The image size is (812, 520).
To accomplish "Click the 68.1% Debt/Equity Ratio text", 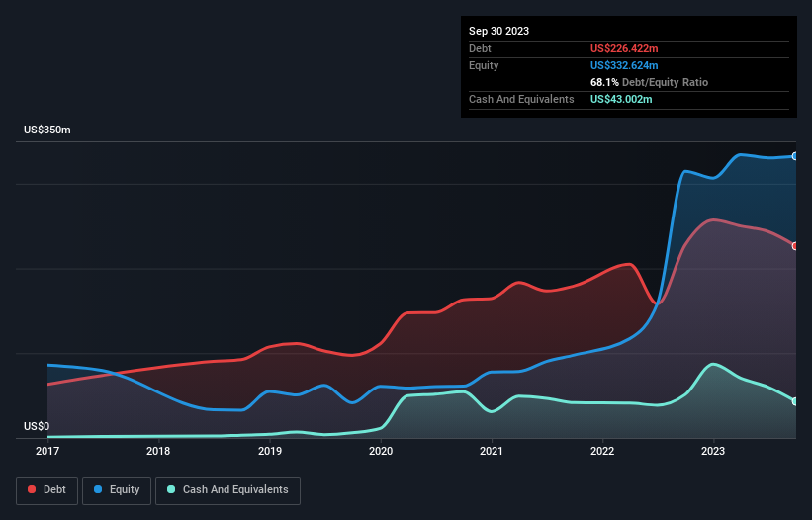I will tap(649, 82).
